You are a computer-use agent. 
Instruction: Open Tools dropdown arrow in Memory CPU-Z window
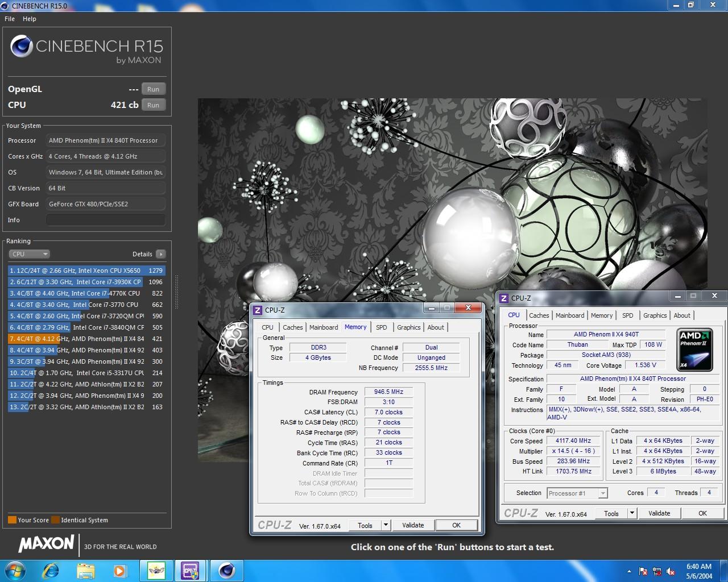[386, 525]
